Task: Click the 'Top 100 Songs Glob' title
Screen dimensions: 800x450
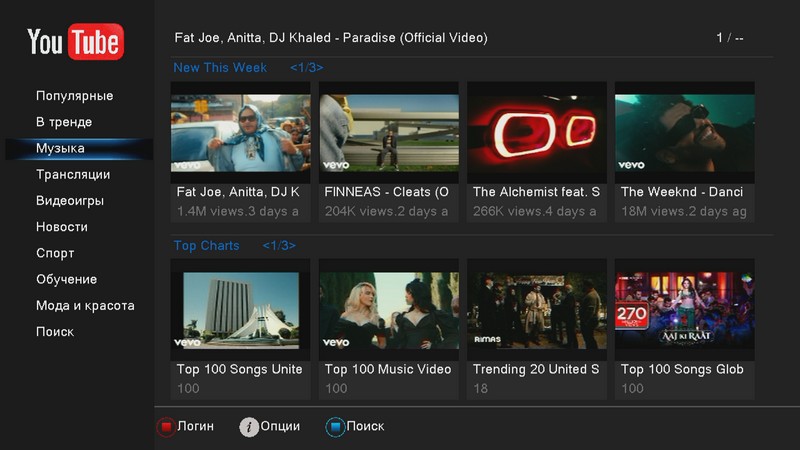Action: 682,369
